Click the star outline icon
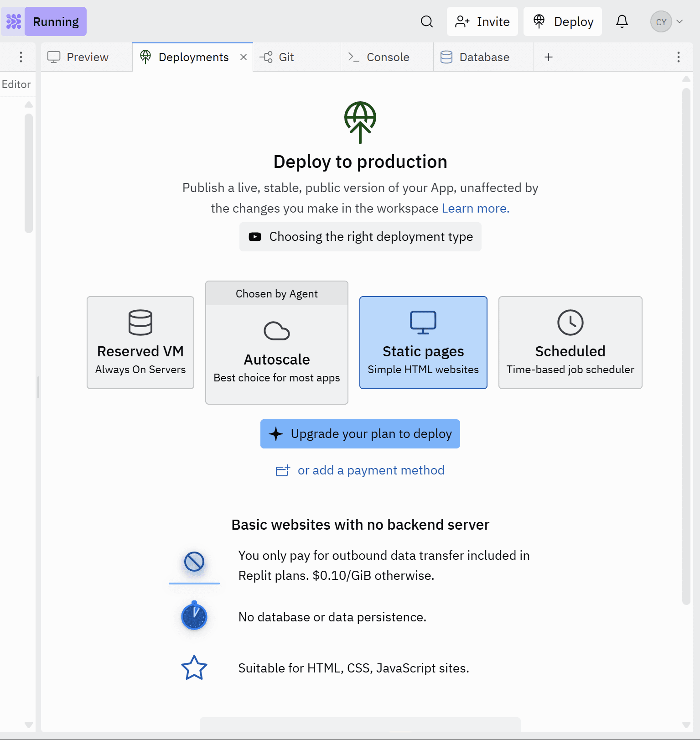 pos(194,667)
